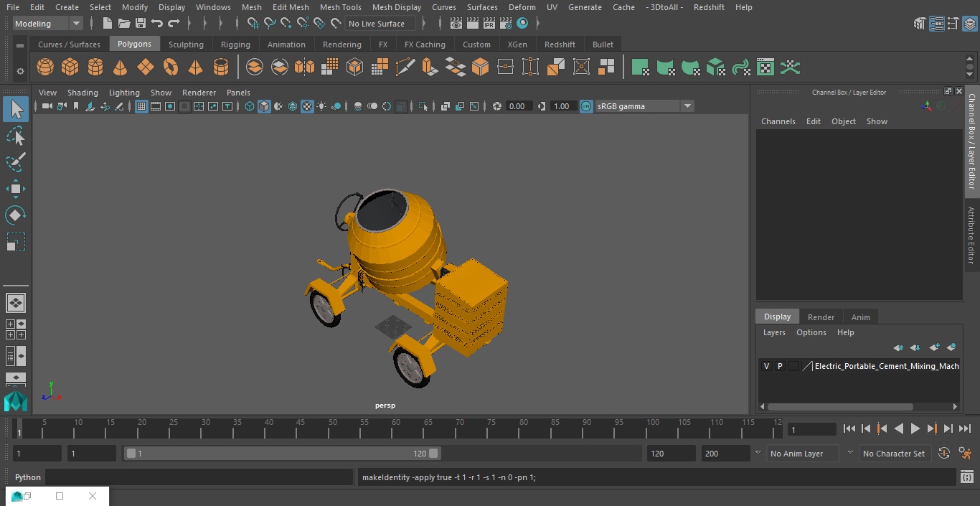980x506 pixels.
Task: Expand the sRGB gamma color space dropdown
Action: coord(687,106)
